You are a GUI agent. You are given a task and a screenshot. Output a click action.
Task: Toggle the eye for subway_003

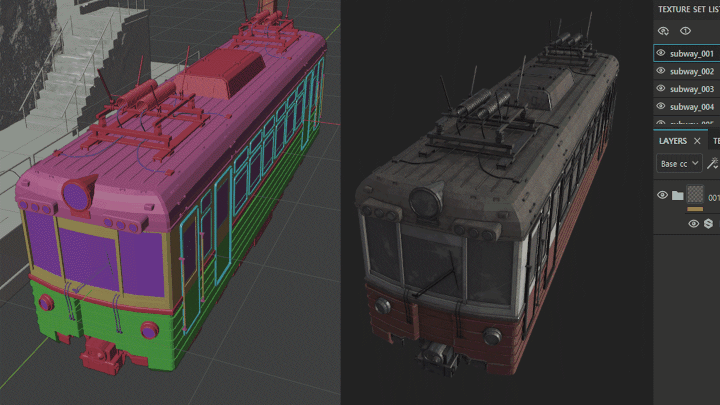[661, 89]
